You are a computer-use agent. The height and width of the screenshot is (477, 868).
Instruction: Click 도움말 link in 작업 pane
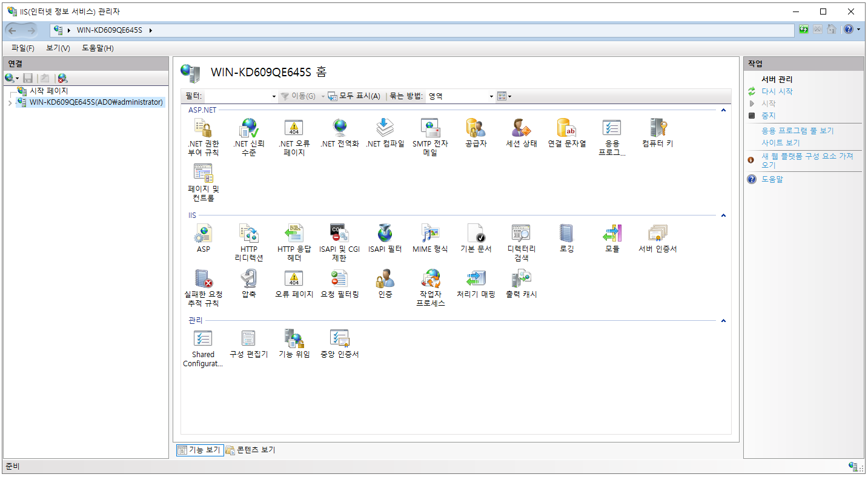(772, 179)
